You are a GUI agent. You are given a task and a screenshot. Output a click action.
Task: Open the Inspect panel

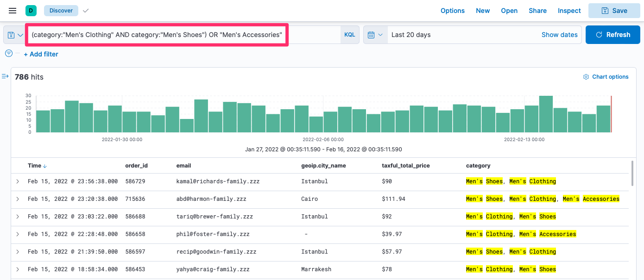[569, 11]
